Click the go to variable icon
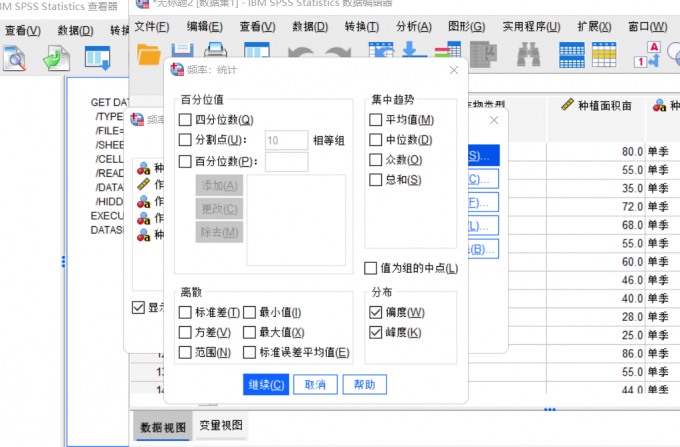 point(414,50)
